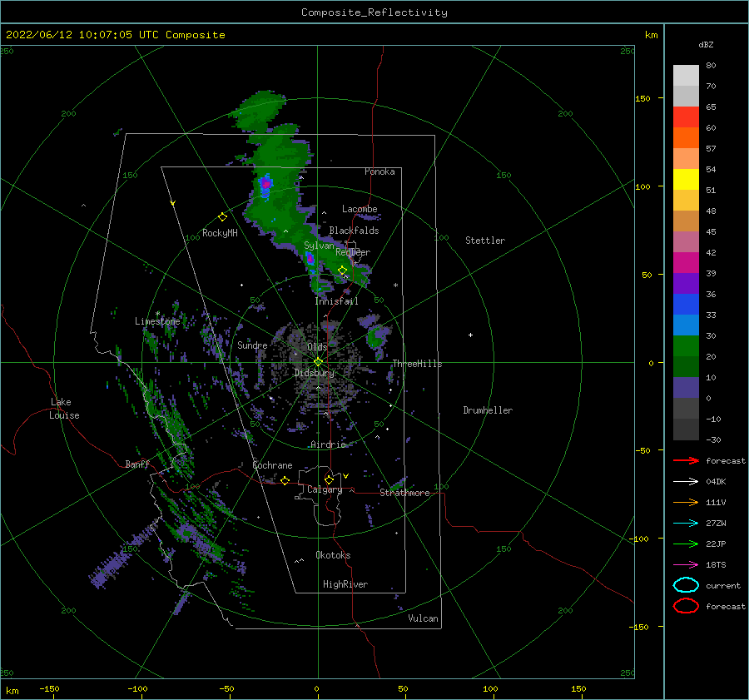This screenshot has width=749, height=700.
Task: Click the Sundre town label
Action: tap(252, 345)
